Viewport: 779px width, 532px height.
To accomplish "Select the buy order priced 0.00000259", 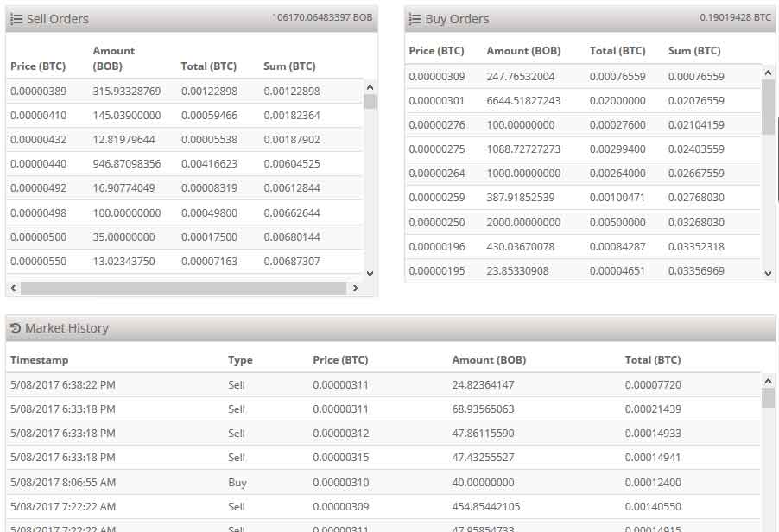I will (x=583, y=198).
